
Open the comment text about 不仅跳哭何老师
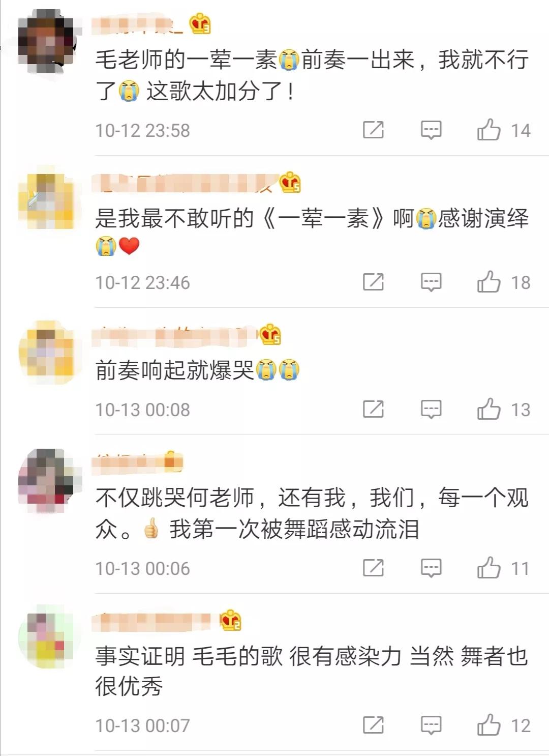(312, 513)
